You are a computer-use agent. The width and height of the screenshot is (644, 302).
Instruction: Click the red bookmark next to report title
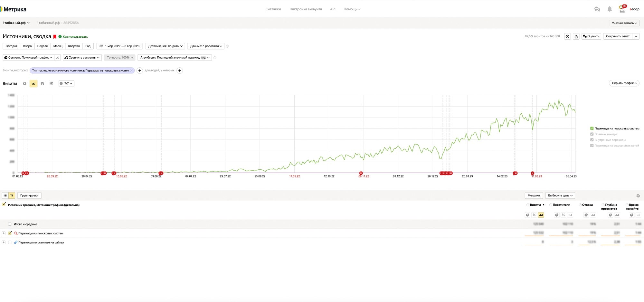[55, 37]
